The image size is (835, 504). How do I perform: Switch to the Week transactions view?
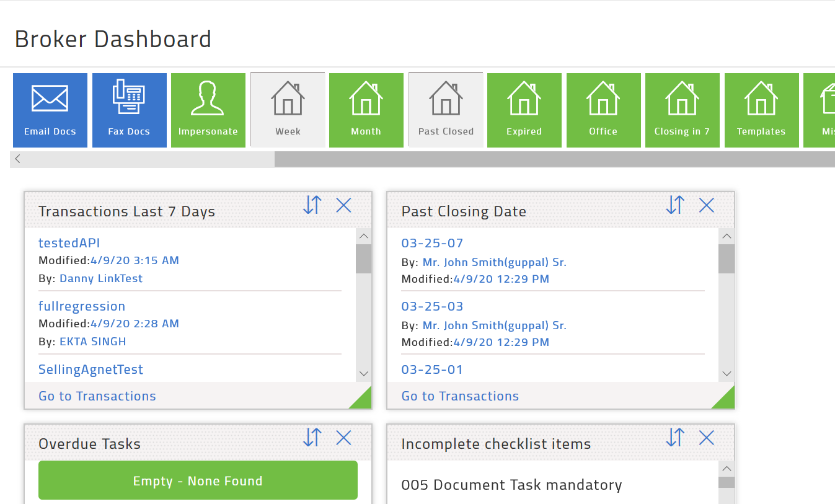tap(287, 110)
